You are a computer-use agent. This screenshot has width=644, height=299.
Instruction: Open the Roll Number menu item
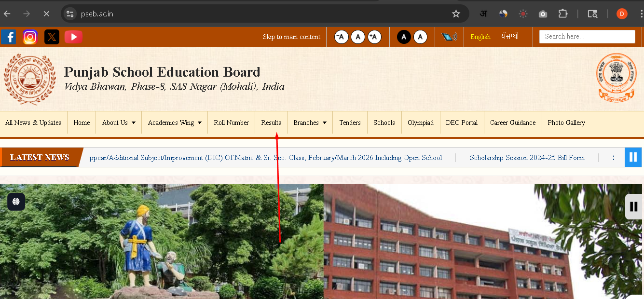(231, 122)
